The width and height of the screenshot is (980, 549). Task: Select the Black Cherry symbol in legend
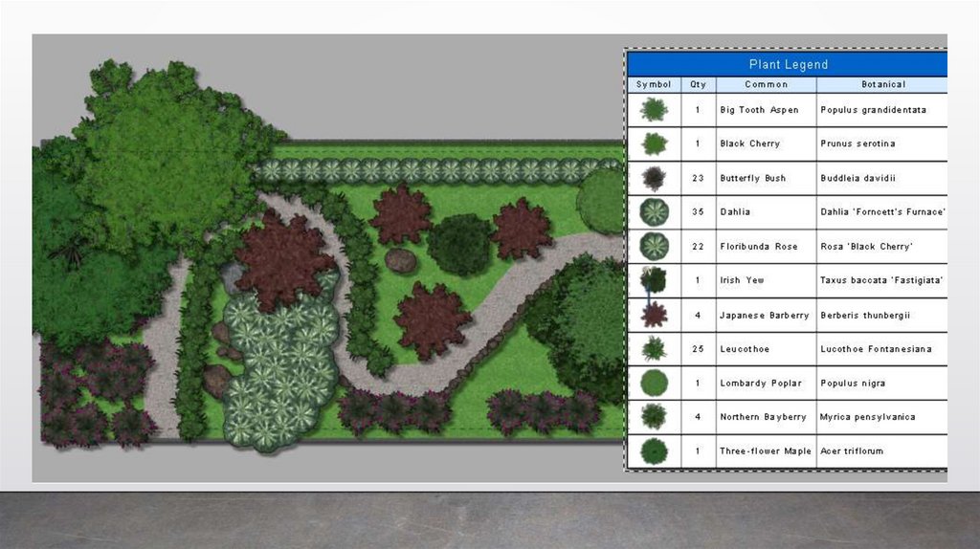[x=654, y=144]
